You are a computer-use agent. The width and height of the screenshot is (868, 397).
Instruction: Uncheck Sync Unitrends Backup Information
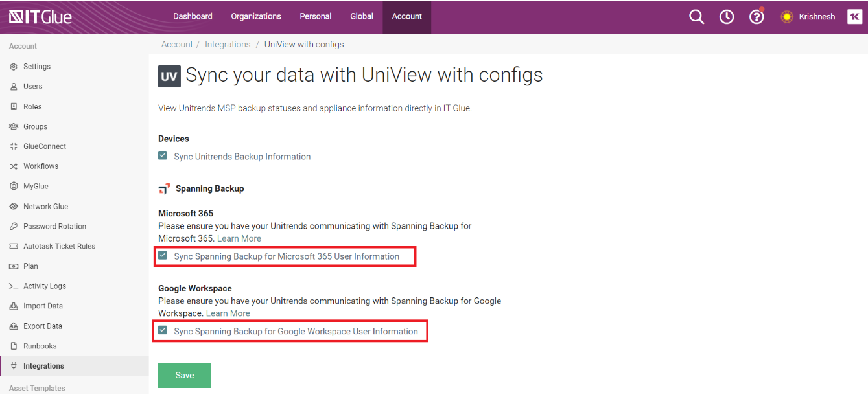click(x=163, y=156)
